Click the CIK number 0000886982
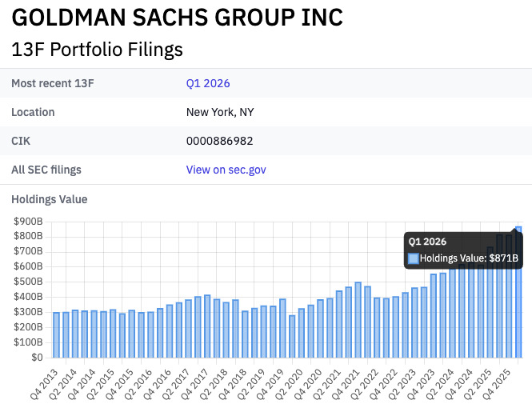This screenshot has height=412, width=532. pyautogui.click(x=219, y=141)
